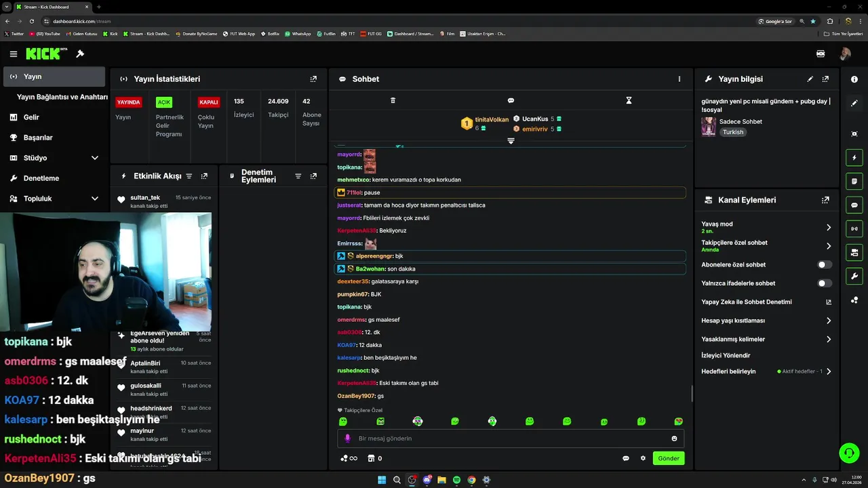
Task: Click the shop icon below message box
Action: (371, 458)
